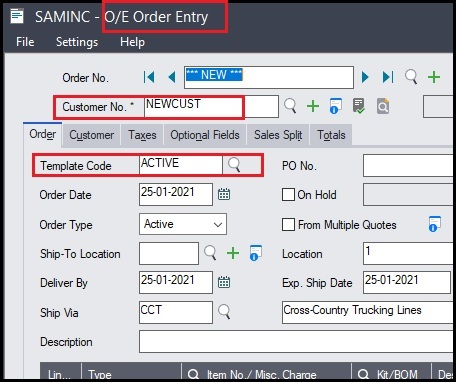Image resolution: width=457 pixels, height=383 pixels.
Task: Switch to the Totals tab
Action: (331, 135)
